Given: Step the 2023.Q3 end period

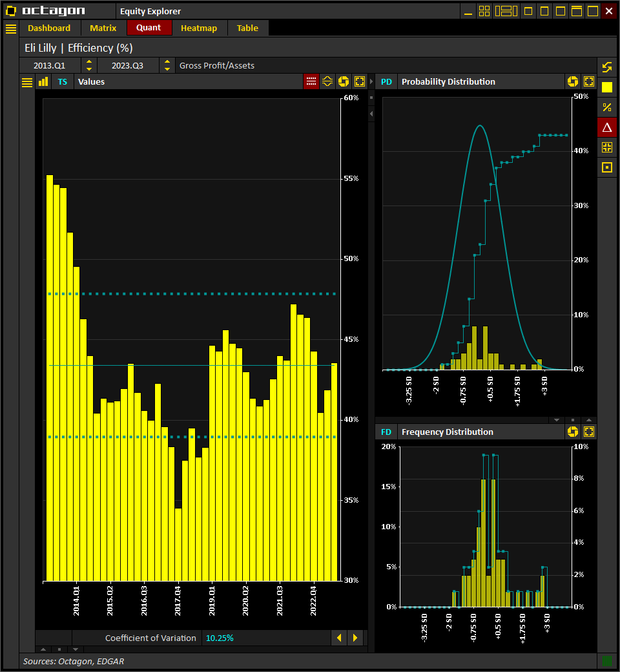Looking at the screenshot, I should pyautogui.click(x=167, y=65).
